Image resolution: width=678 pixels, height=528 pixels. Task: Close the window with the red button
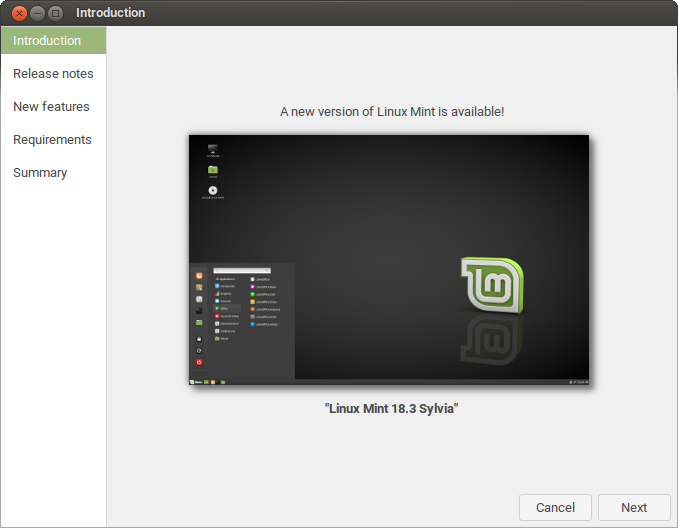(x=19, y=13)
